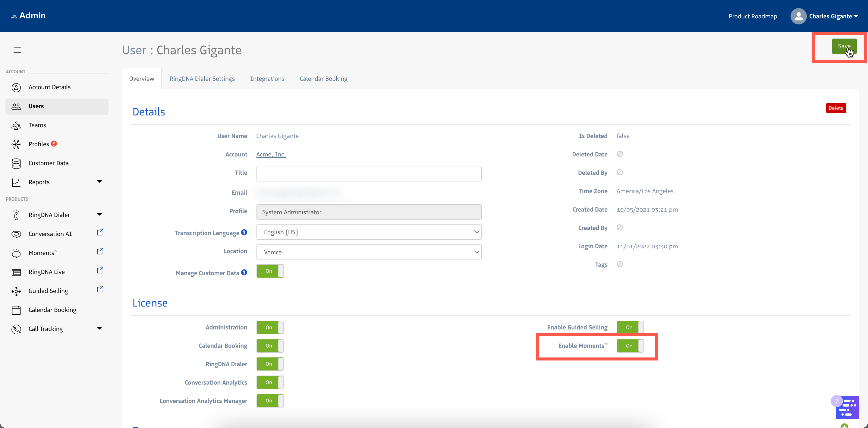This screenshot has height=428, width=868.
Task: Toggle the Enable Moments switch
Action: [630, 346]
